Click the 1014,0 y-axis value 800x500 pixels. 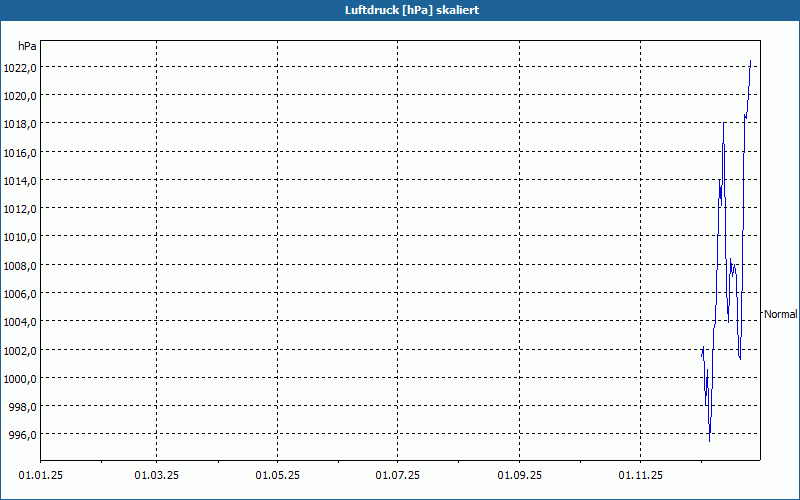22,181
